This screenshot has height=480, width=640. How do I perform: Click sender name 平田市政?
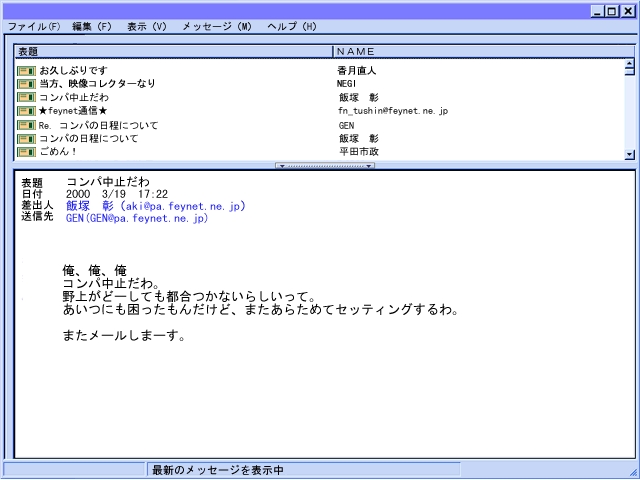tap(359, 152)
